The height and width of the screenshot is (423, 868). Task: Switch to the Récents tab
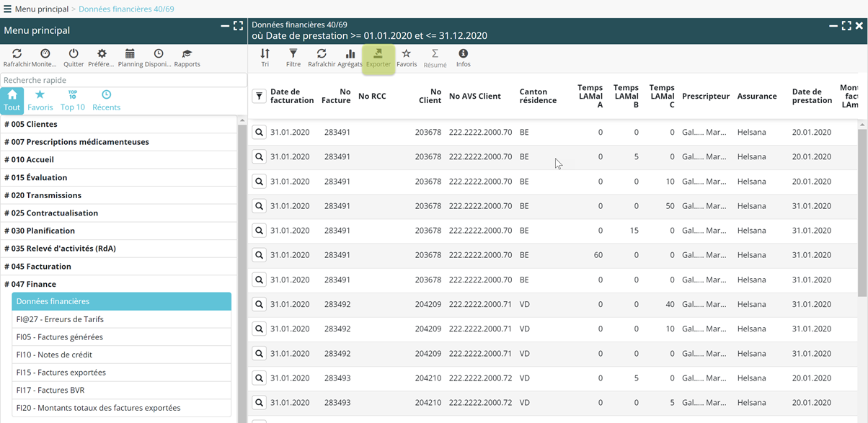[x=106, y=101]
